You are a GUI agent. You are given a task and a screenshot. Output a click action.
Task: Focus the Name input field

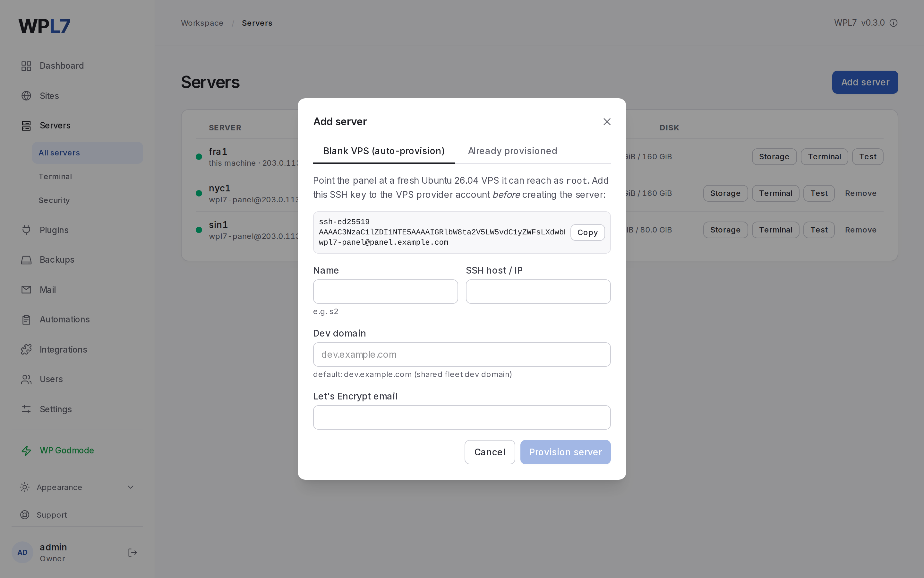385,292
